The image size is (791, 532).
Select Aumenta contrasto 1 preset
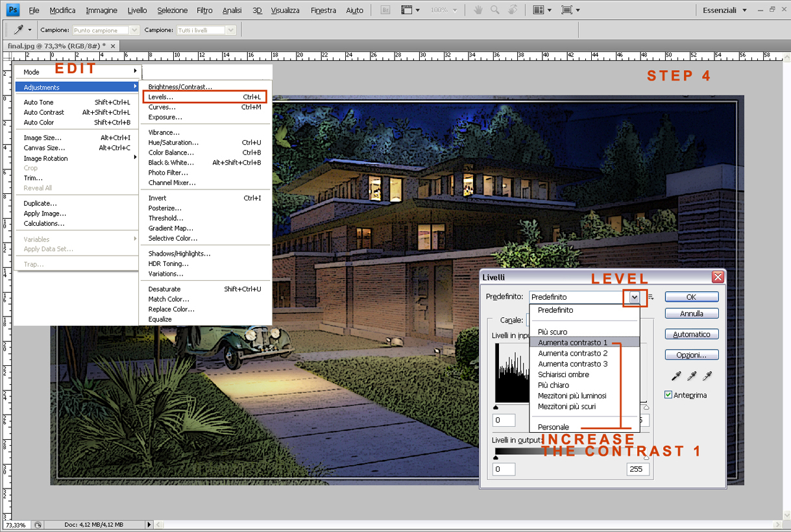pos(585,343)
